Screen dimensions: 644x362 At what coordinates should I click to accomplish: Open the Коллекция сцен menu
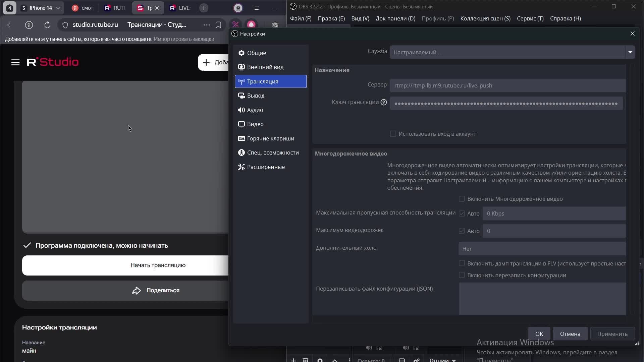(485, 18)
